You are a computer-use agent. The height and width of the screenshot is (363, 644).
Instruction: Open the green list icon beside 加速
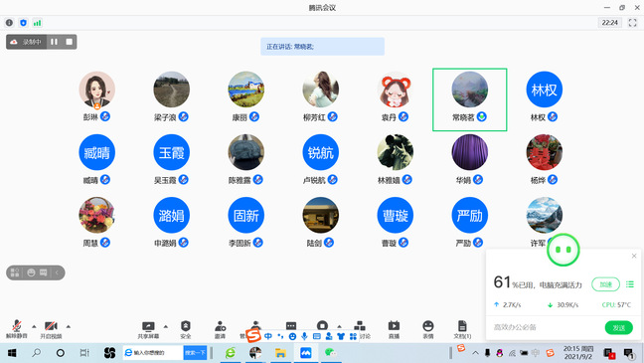click(x=630, y=284)
